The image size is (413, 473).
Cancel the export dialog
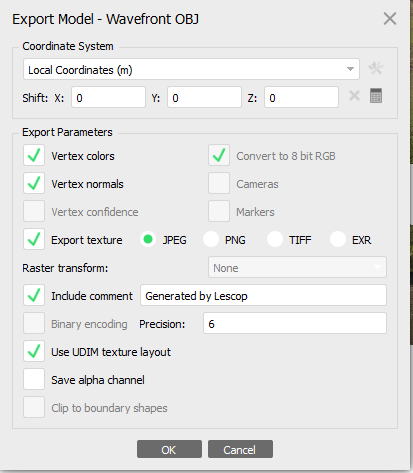[240, 449]
